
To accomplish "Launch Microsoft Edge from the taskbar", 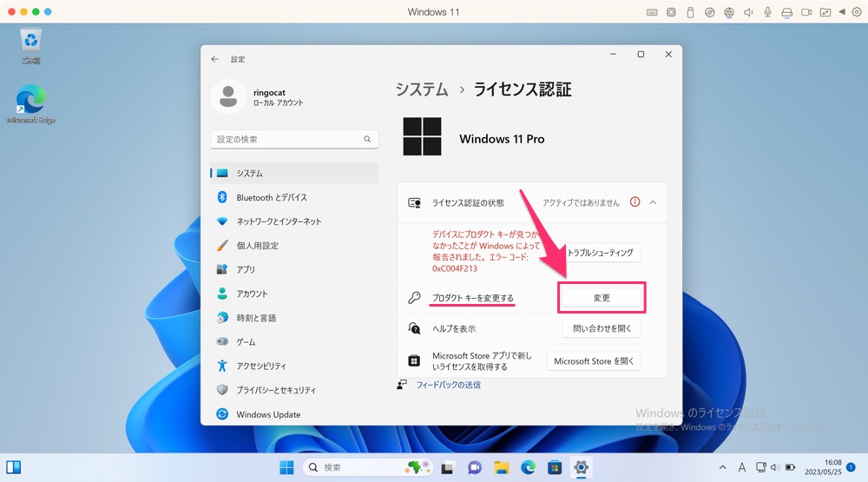I will [528, 467].
